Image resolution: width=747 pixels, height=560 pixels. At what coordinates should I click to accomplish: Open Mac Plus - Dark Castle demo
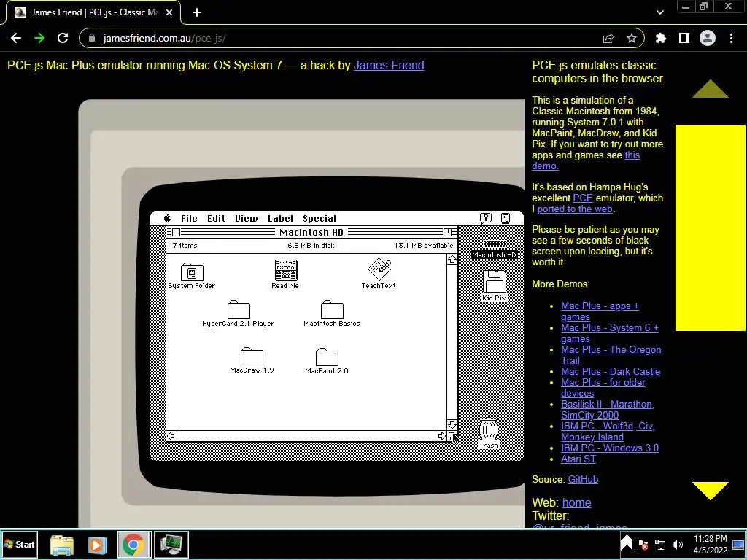coord(611,371)
